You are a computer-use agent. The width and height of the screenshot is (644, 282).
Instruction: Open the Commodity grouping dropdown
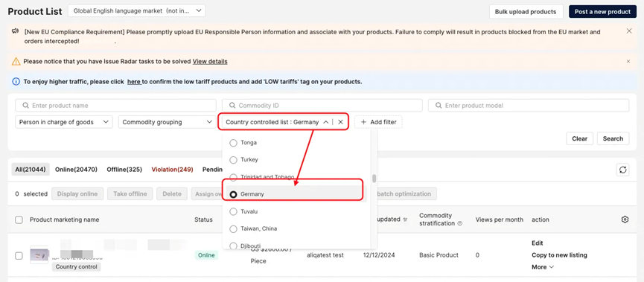click(x=168, y=122)
